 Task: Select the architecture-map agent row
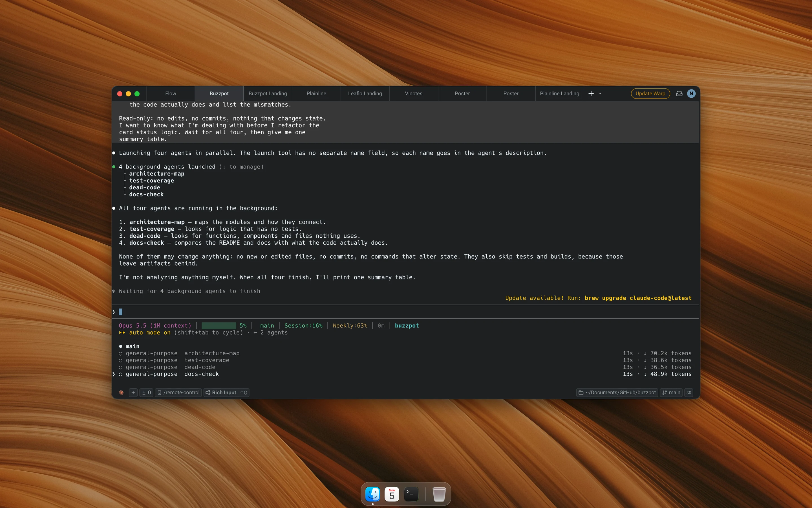405,353
